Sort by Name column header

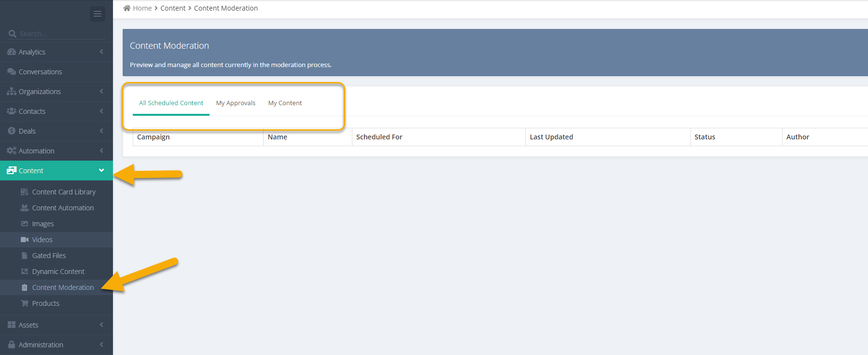point(308,137)
